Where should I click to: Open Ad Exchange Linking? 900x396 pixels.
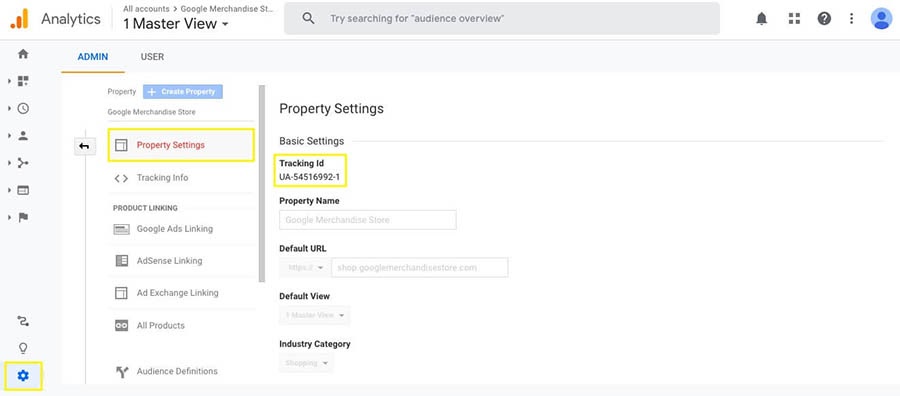pyautogui.click(x=181, y=293)
